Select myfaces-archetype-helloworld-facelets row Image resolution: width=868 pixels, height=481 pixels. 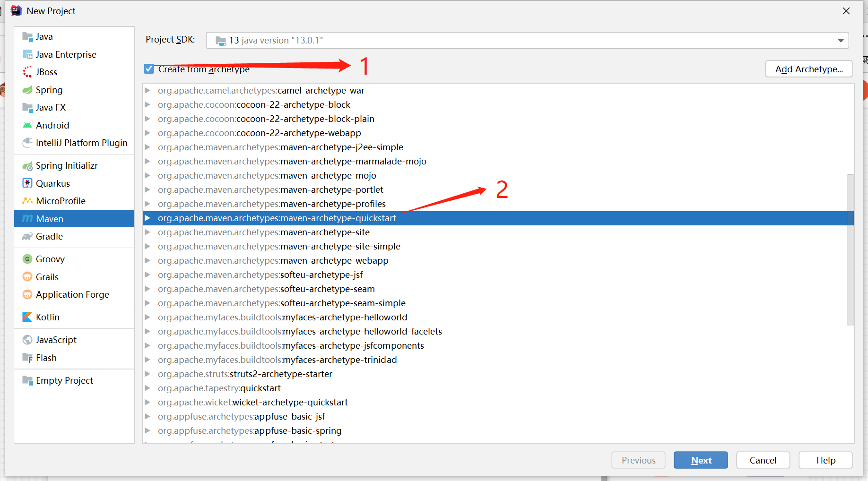pos(498,331)
